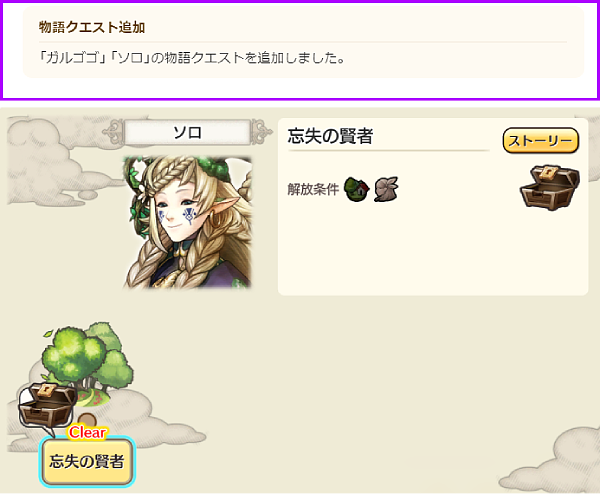The width and height of the screenshot is (600, 494).
Task: Click the 解放条件 label
Action: pyautogui.click(x=313, y=189)
